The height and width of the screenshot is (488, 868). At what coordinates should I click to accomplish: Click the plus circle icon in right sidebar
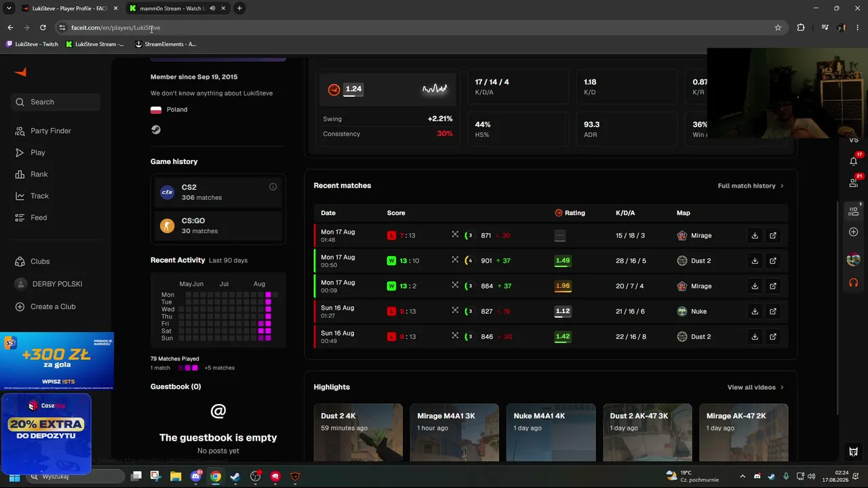click(853, 232)
